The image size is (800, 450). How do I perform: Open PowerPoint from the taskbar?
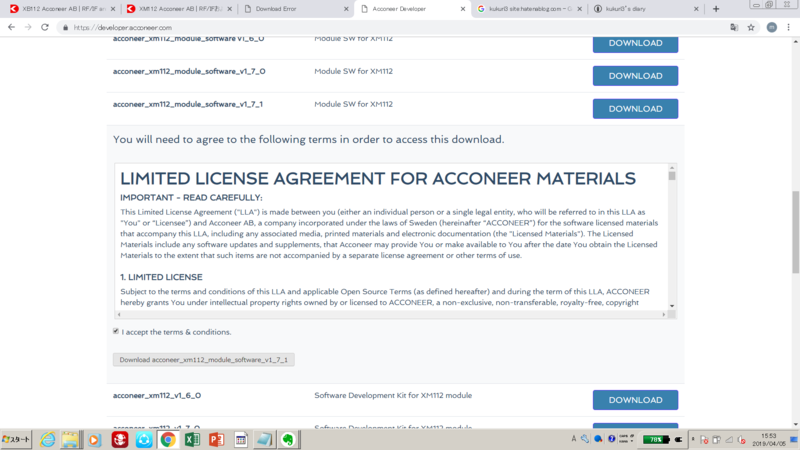click(x=216, y=439)
